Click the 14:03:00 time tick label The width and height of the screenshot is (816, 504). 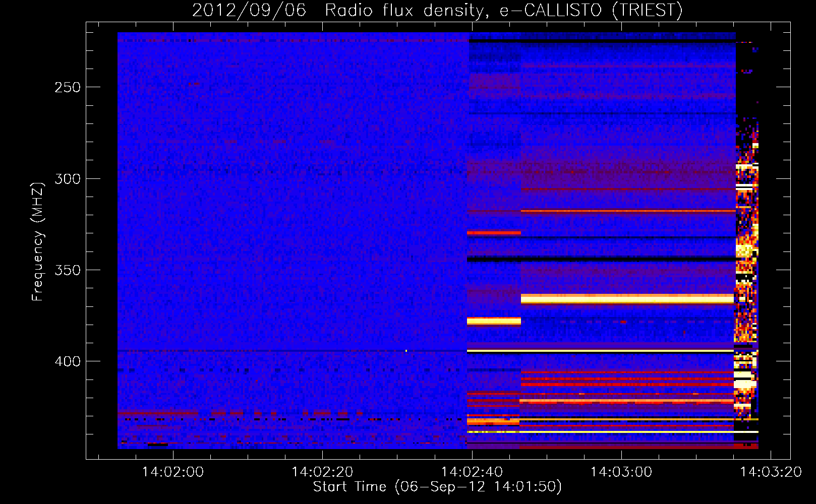point(621,472)
